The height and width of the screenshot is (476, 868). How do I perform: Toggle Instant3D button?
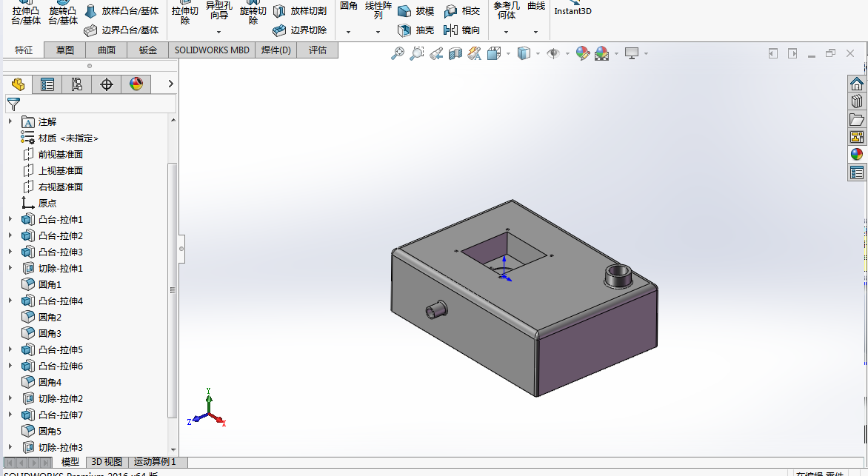(x=573, y=8)
